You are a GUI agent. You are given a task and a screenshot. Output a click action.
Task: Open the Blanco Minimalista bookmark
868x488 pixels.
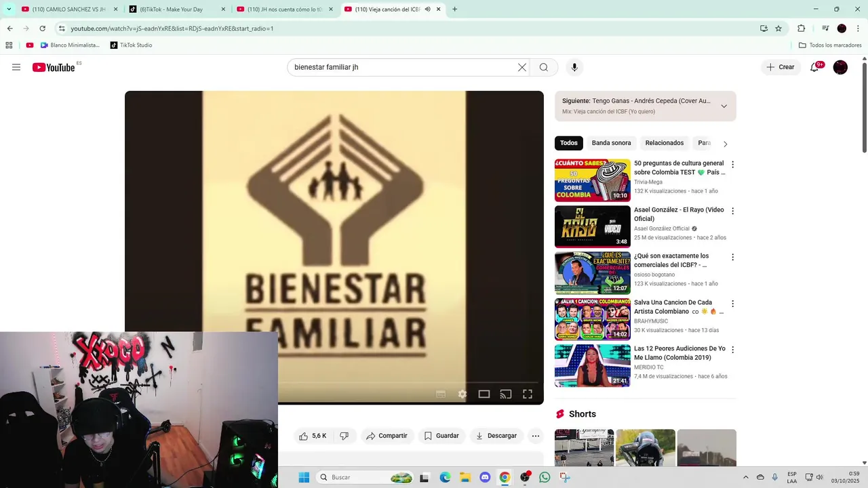(x=70, y=45)
